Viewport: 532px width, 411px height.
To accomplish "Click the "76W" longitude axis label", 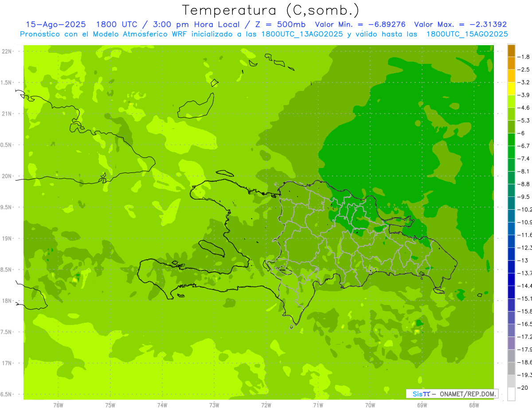I will (58, 405).
